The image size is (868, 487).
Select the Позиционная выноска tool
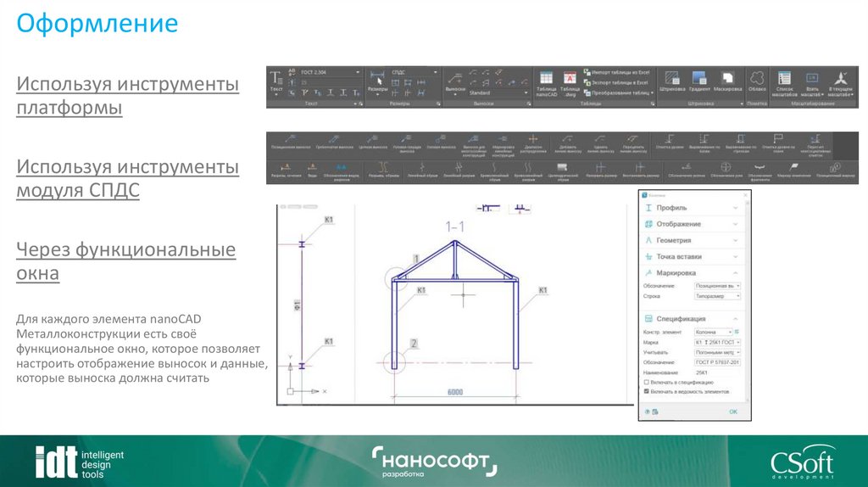point(291,143)
